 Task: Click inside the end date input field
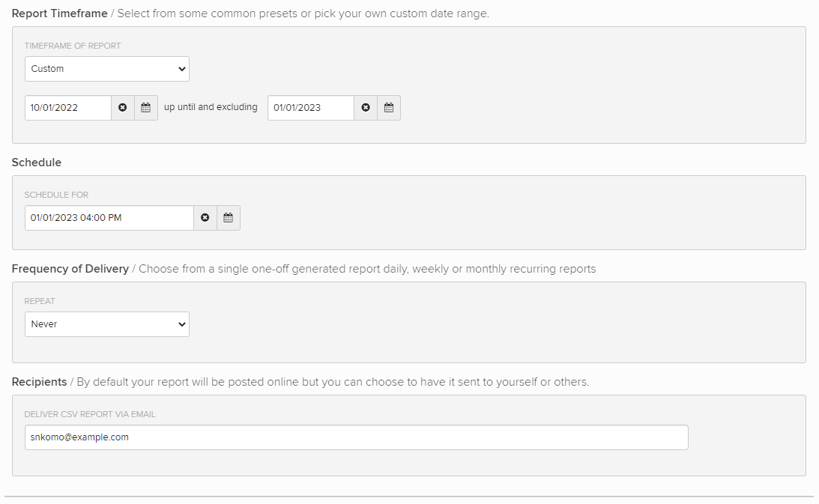310,107
